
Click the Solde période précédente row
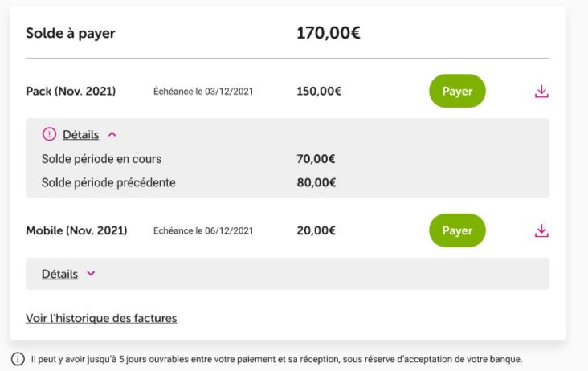click(288, 182)
